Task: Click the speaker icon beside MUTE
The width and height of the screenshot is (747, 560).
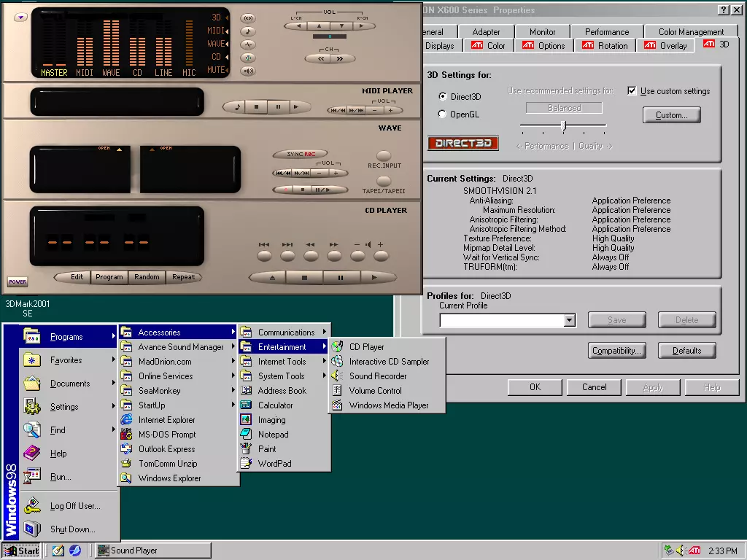Action: pyautogui.click(x=248, y=71)
